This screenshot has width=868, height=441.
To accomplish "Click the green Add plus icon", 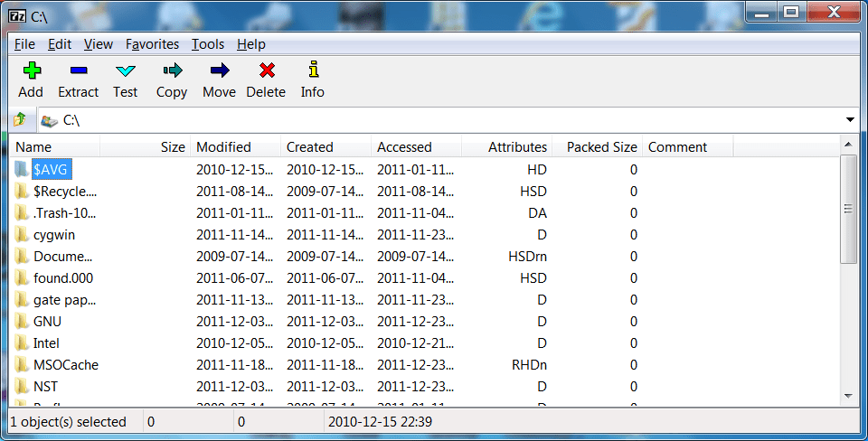I will (x=32, y=70).
